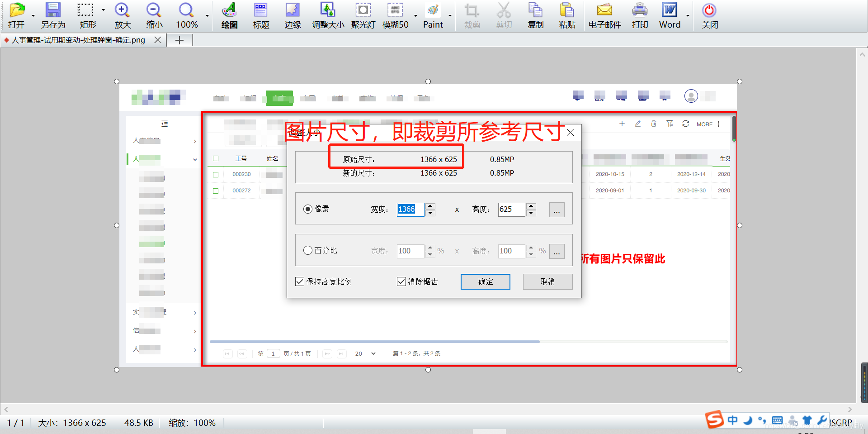Image resolution: width=868 pixels, height=434 pixels.
Task: Click the pixel 宽度 field showing 1366
Action: pyautogui.click(x=410, y=210)
